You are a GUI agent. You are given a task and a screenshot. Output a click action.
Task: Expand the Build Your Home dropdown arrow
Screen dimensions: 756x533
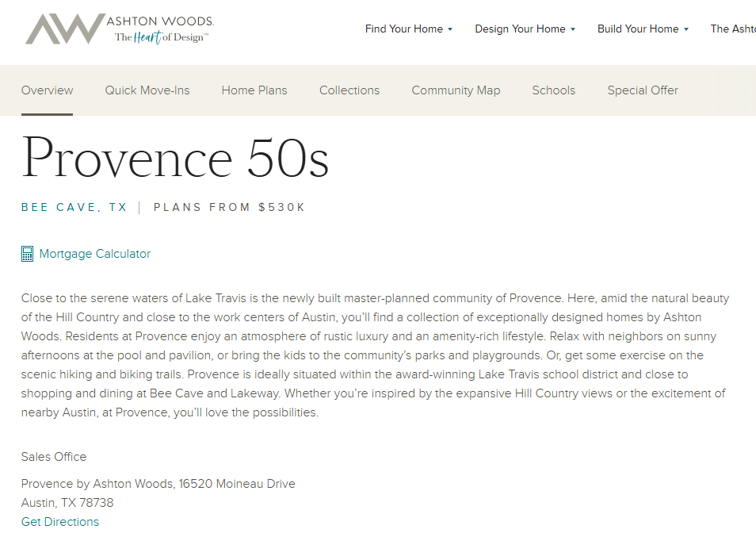tap(686, 29)
